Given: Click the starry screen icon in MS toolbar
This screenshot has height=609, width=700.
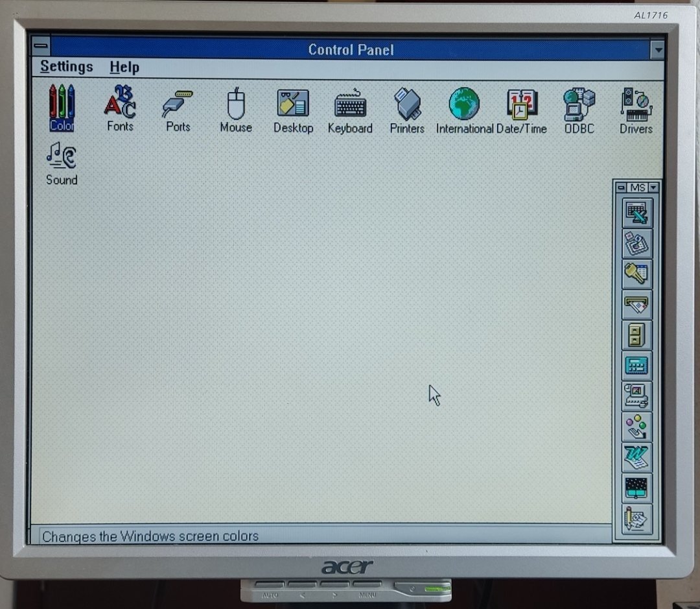Looking at the screenshot, I should pyautogui.click(x=636, y=488).
